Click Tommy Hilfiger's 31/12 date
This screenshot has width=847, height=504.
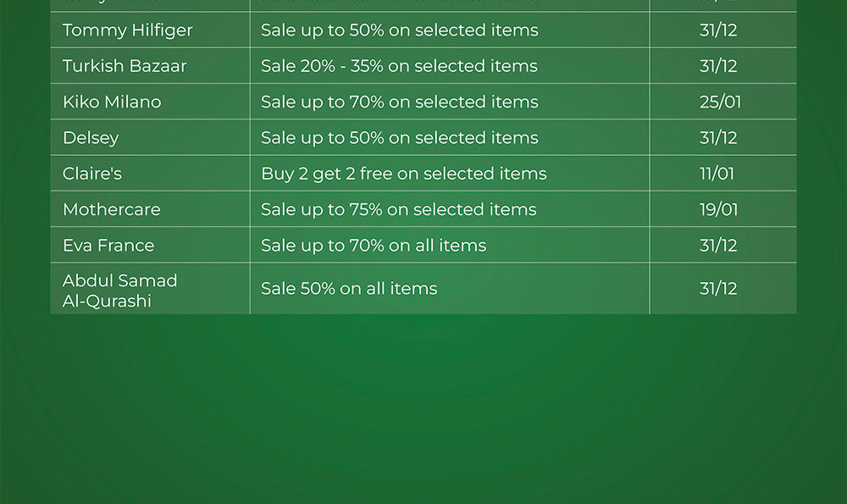tap(718, 30)
